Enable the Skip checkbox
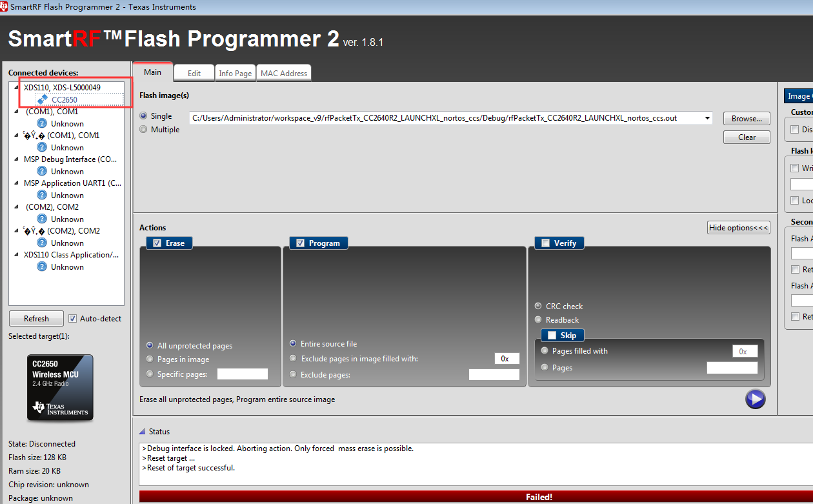 tap(552, 336)
